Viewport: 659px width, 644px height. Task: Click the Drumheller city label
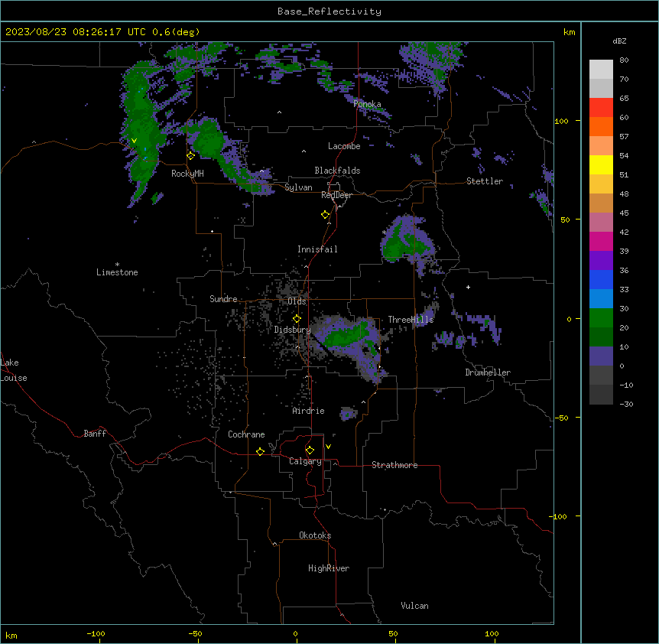click(x=488, y=372)
